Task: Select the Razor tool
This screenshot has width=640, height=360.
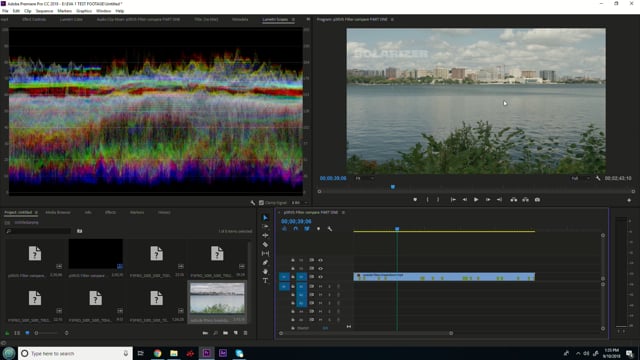Action: coord(265,244)
